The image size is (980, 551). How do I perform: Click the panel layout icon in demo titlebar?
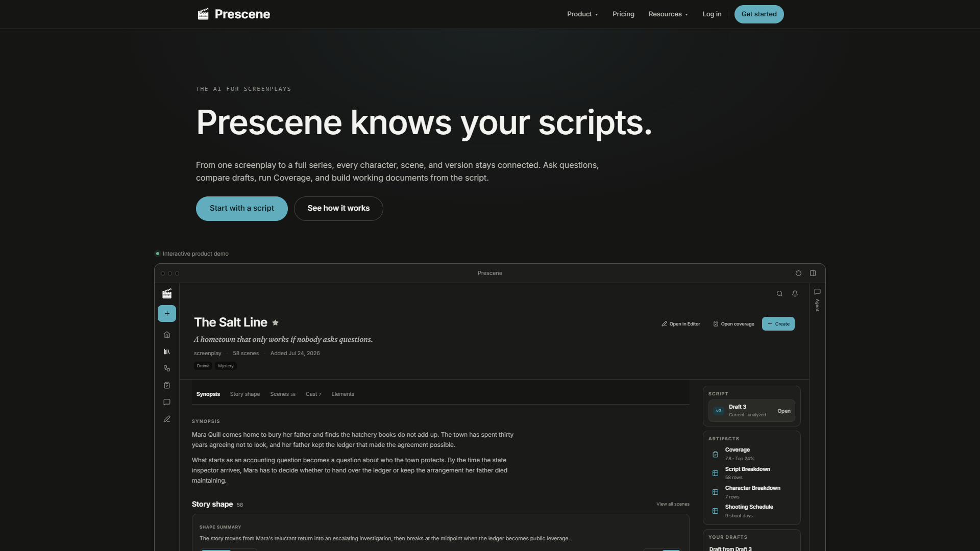(813, 273)
